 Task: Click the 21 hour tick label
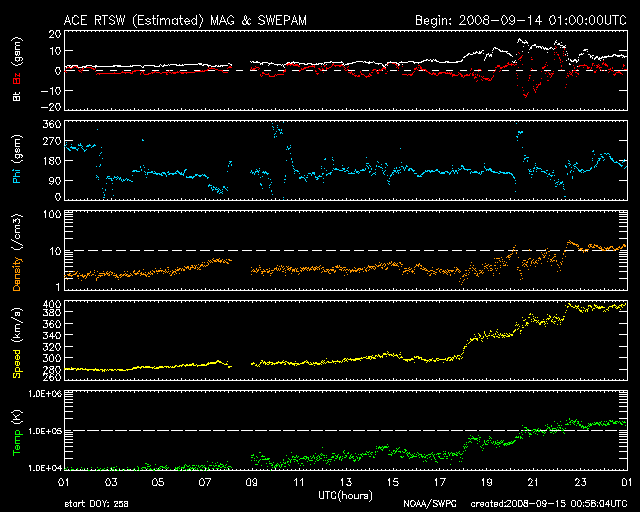pyautogui.click(x=533, y=483)
